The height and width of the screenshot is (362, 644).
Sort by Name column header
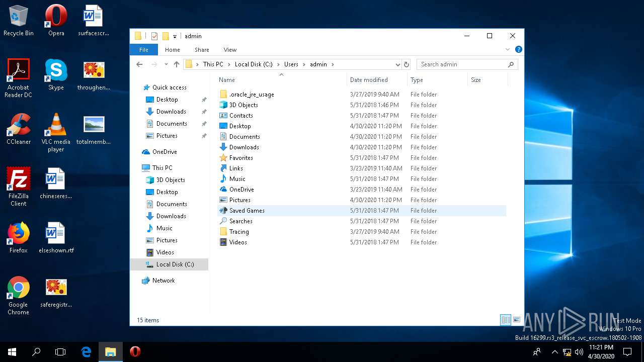tap(282, 79)
